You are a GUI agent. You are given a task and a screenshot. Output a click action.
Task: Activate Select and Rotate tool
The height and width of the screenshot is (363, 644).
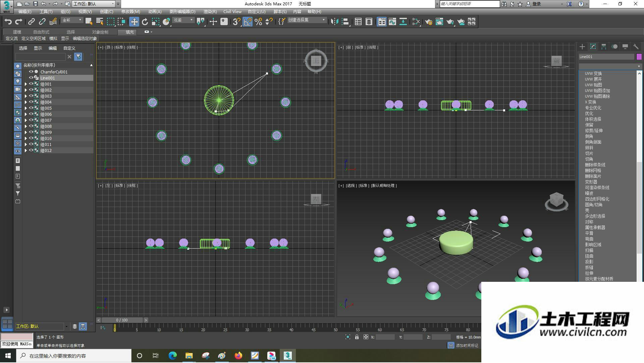(145, 22)
